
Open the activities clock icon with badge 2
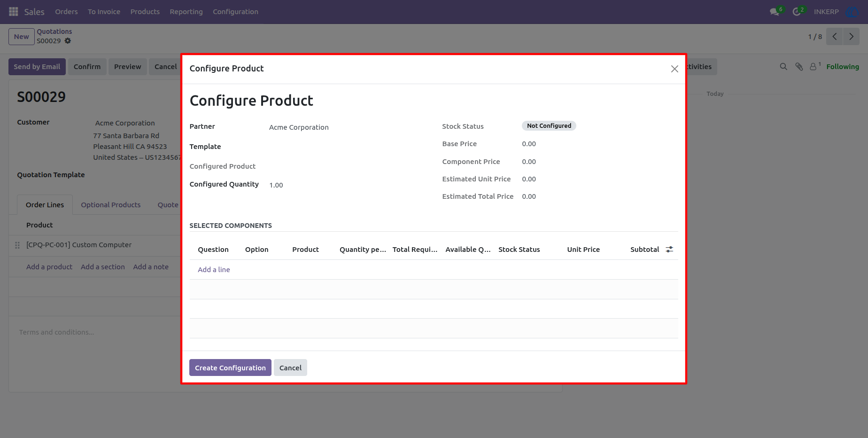coord(797,12)
